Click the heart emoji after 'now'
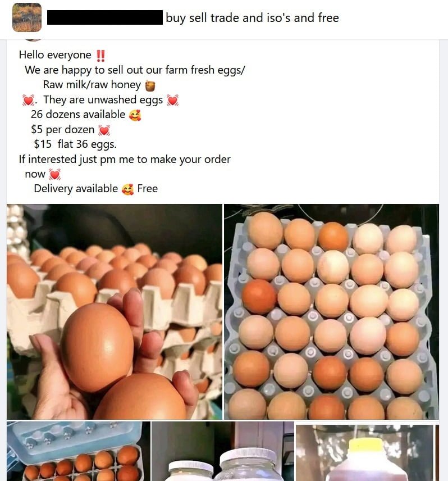Image resolution: width=448 pixels, height=481 pixels. click(55, 175)
